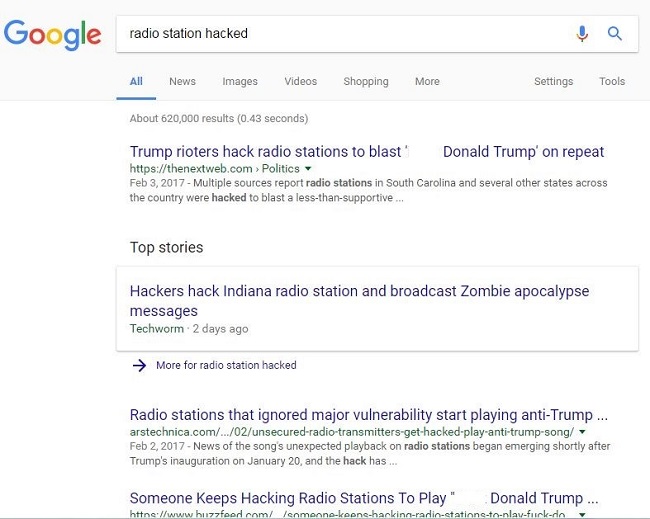Open the search Tools options
Image resolution: width=650 pixels, height=519 pixels.
pos(612,81)
